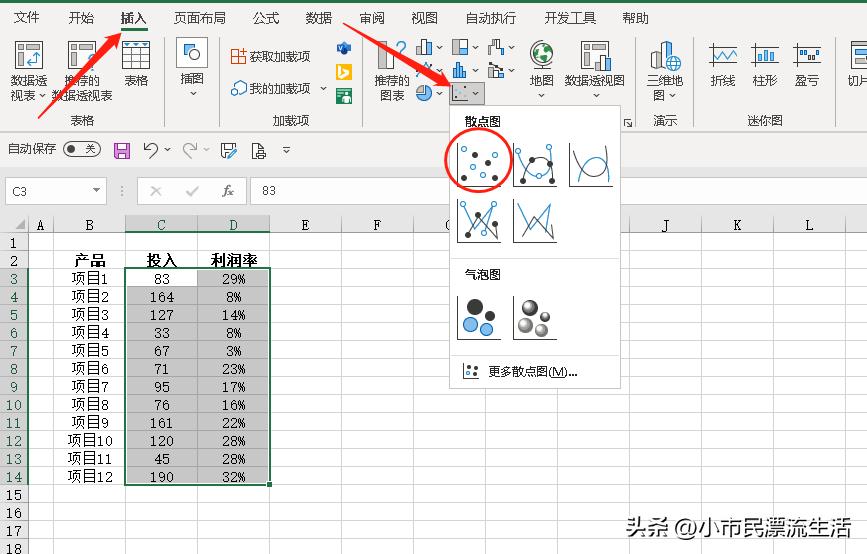This screenshot has width=867, height=554.
Task: Open the scatter chart dropdown in ribbon
Action: click(x=467, y=93)
